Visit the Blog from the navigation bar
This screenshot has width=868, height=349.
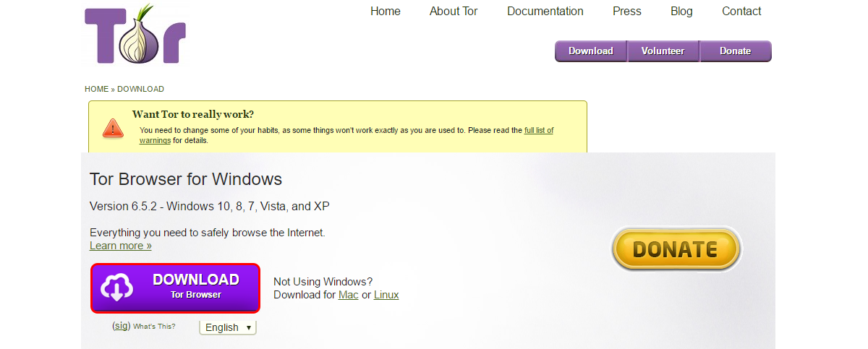point(681,11)
